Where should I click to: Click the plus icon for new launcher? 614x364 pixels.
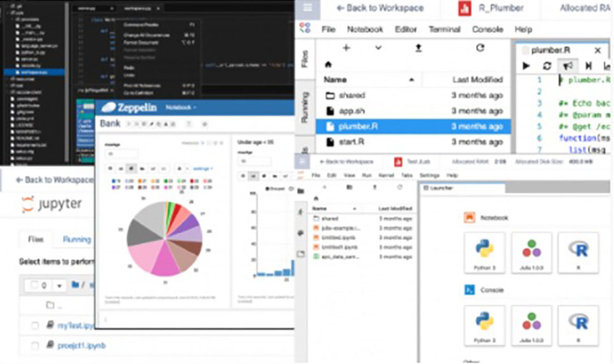pyautogui.click(x=346, y=48)
